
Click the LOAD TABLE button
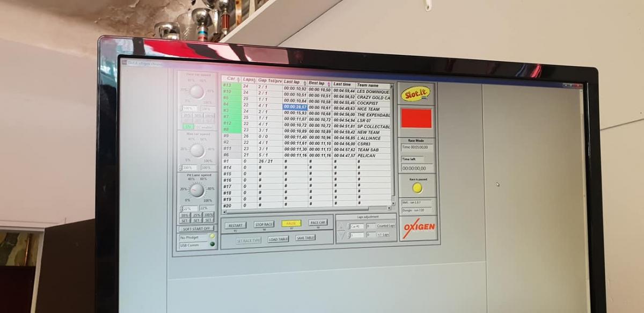278,239
